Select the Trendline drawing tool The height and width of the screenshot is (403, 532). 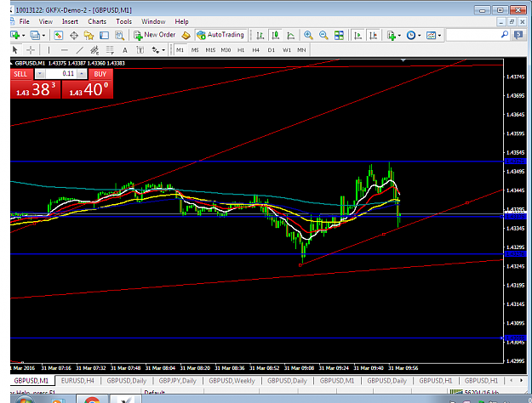click(79, 50)
